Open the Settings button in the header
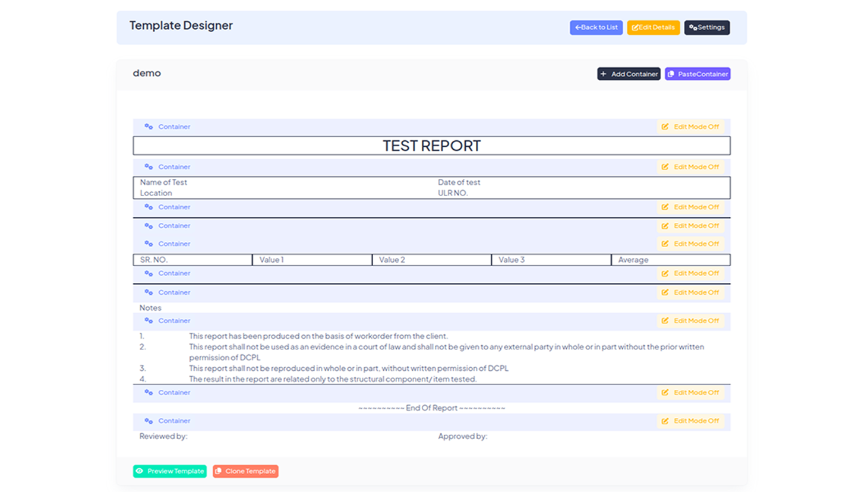 coord(706,27)
